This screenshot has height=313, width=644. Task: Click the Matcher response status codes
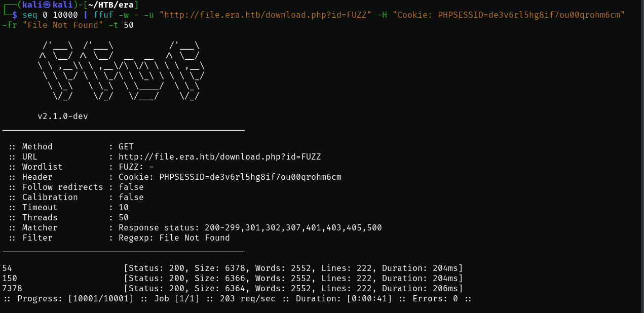[250, 228]
